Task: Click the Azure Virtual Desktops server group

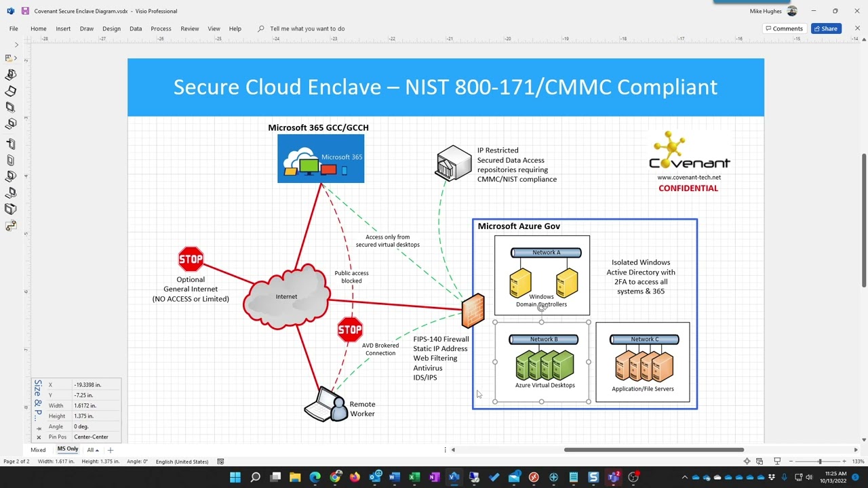Action: (x=545, y=365)
